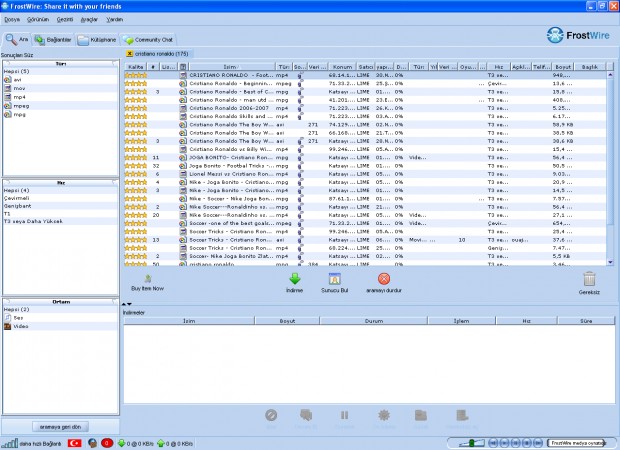
Task: Select Hepsi (5) in the Tür filter
Action: click(60, 71)
